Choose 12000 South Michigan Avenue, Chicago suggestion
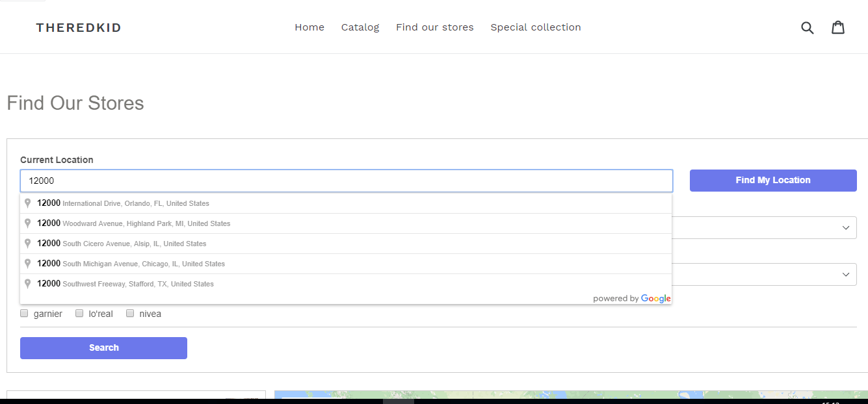 pos(346,264)
